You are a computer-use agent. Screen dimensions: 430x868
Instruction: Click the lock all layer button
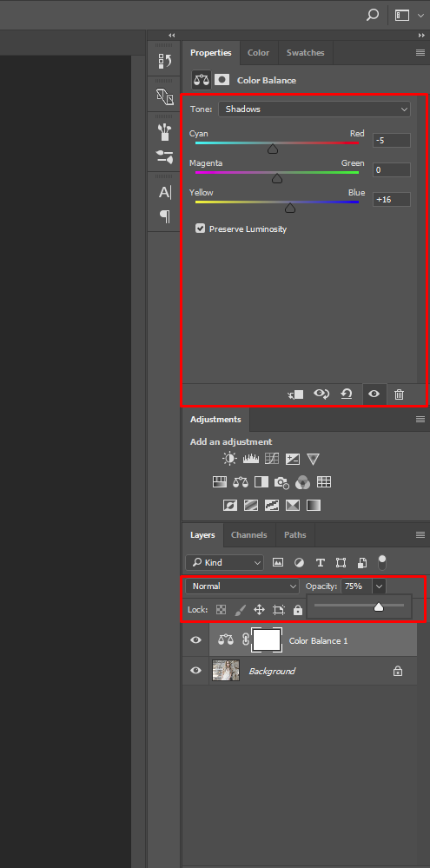298,610
